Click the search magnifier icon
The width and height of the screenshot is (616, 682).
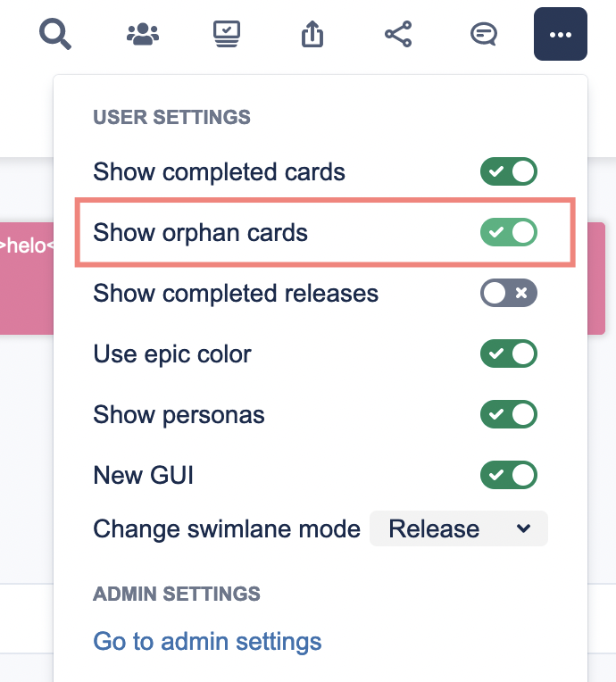pyautogui.click(x=55, y=34)
